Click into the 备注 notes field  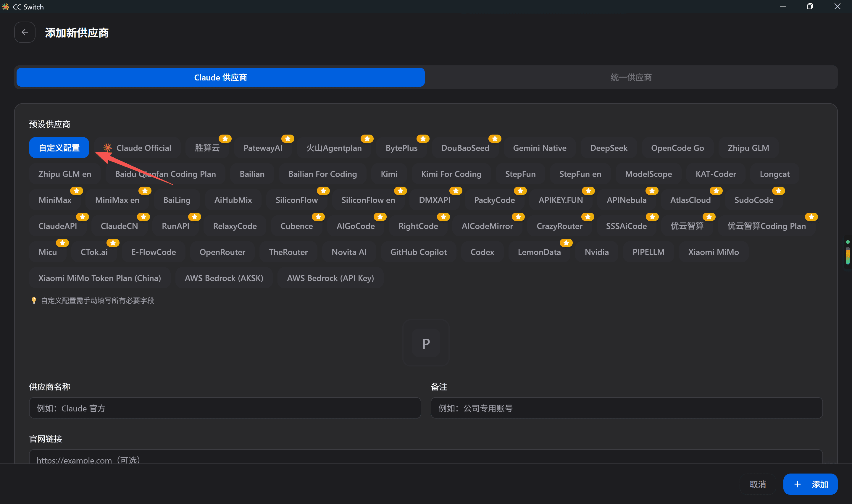point(627,408)
